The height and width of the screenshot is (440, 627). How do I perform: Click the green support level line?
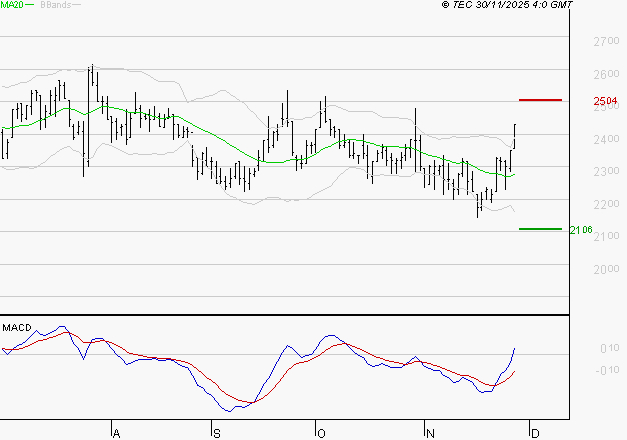pyautogui.click(x=540, y=229)
